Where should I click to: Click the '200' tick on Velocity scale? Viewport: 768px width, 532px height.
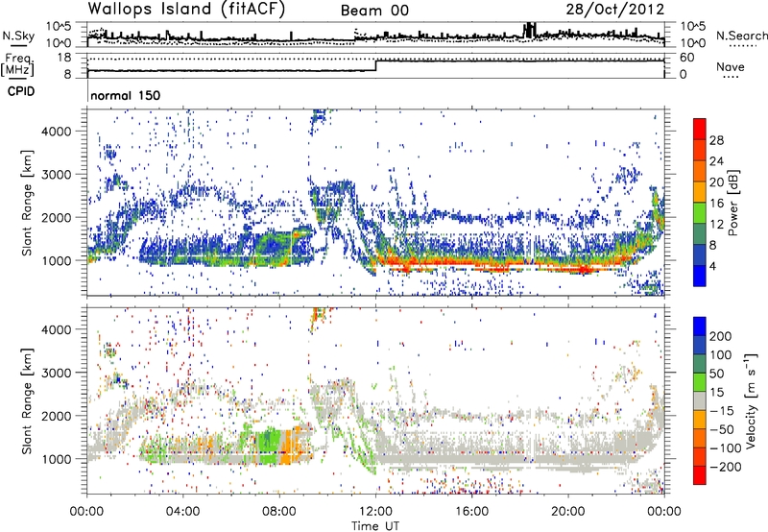coord(721,336)
